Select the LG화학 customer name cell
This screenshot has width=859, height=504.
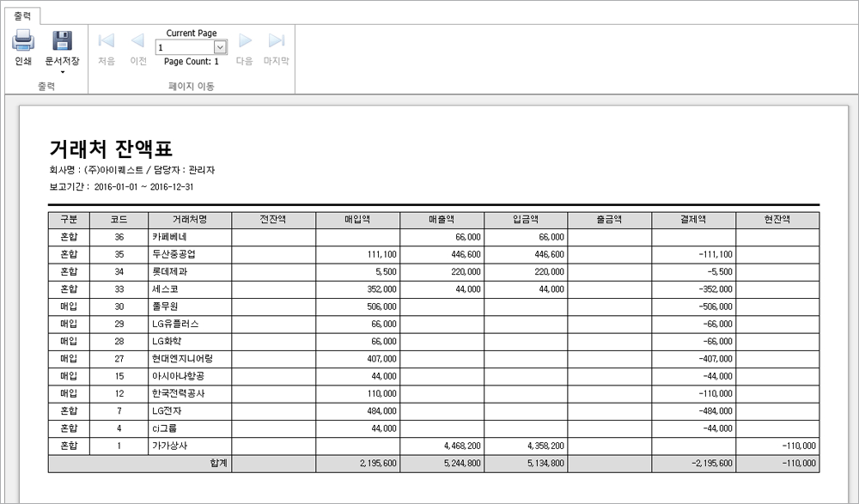[x=190, y=342]
